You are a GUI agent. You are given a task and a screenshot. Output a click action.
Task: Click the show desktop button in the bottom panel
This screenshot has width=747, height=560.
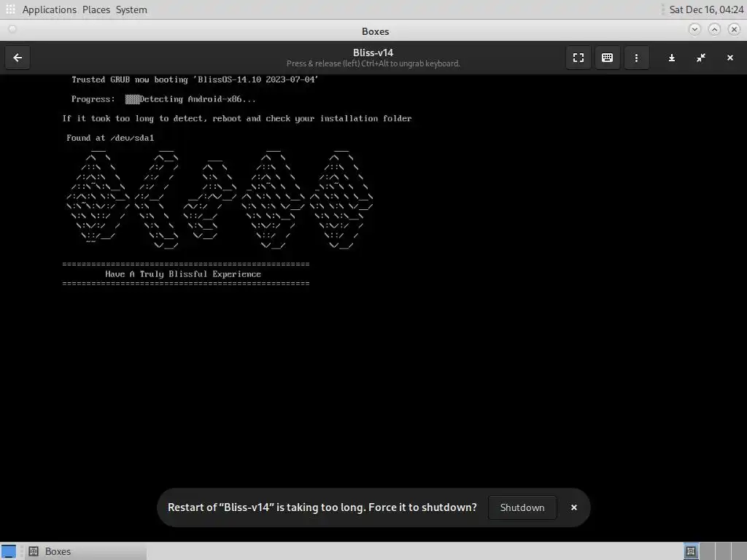[9, 551]
